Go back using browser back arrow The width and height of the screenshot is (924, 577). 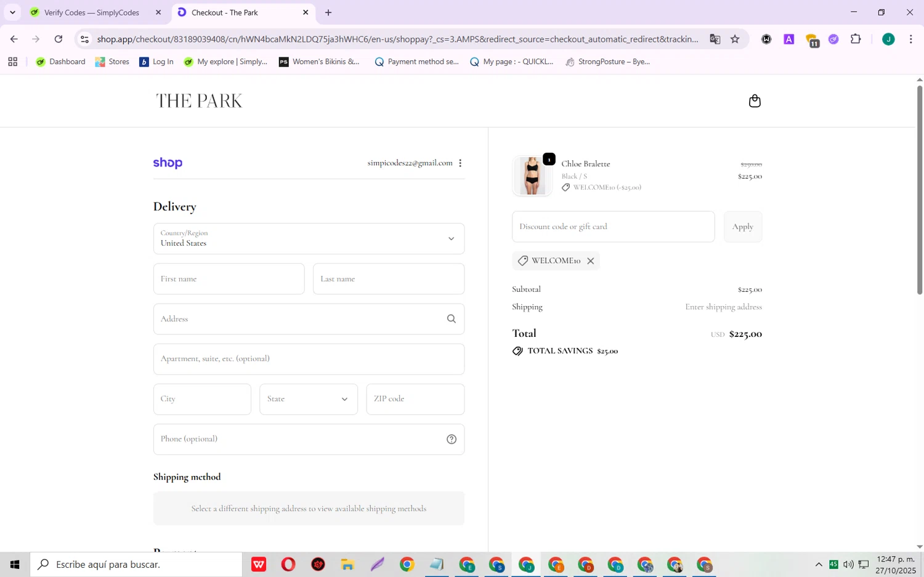pos(14,39)
